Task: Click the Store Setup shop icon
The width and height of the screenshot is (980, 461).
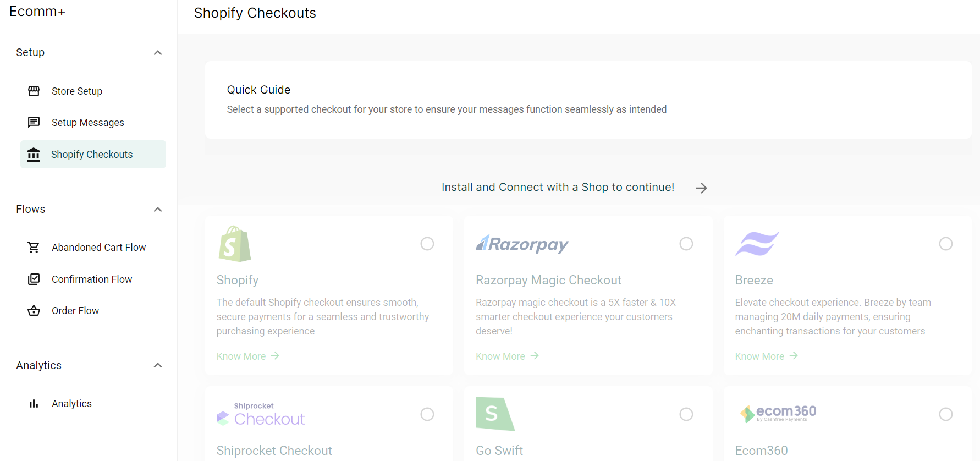Action: pos(34,91)
